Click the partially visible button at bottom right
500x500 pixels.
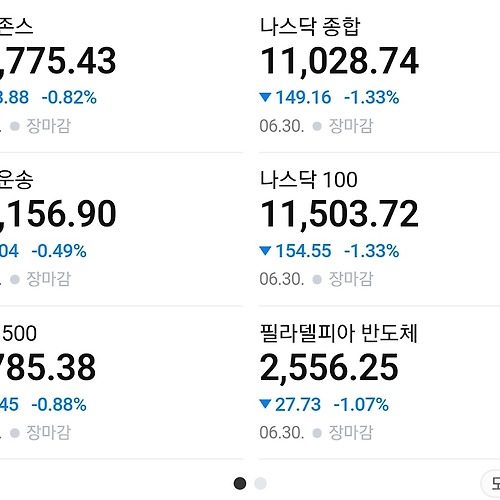click(490, 483)
